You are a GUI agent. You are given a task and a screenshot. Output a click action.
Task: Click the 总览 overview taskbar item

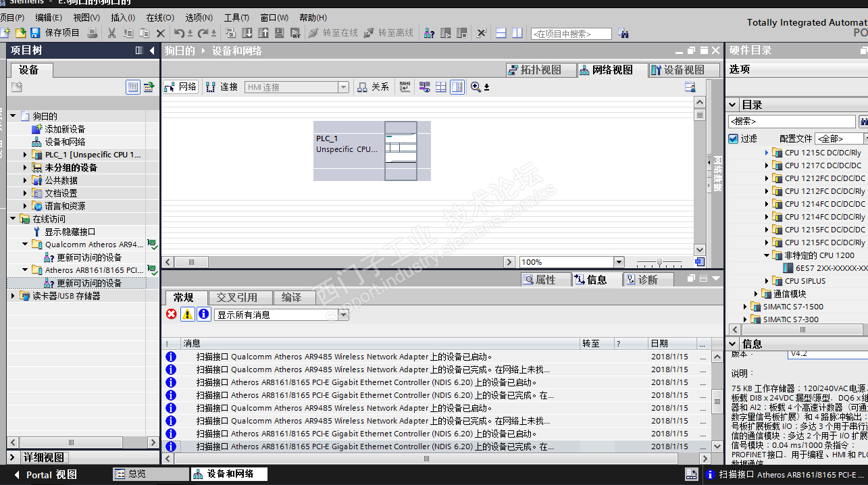point(150,474)
